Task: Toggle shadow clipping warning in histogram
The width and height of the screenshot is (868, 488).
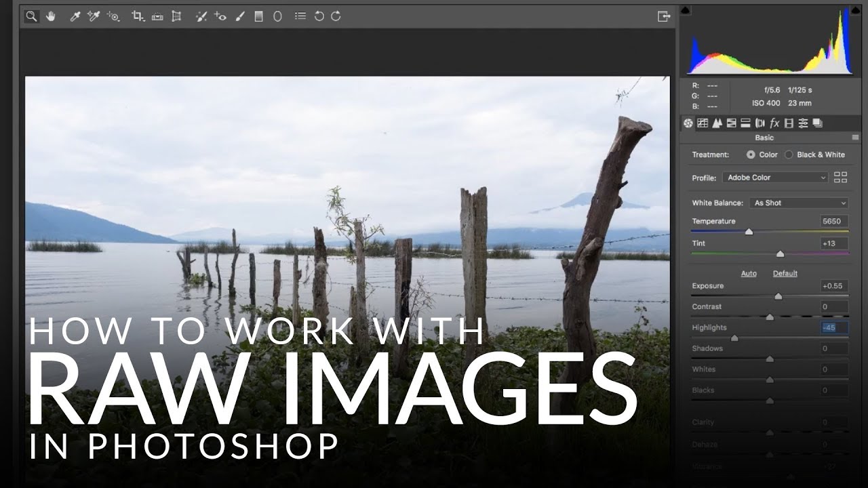Action: [x=685, y=10]
